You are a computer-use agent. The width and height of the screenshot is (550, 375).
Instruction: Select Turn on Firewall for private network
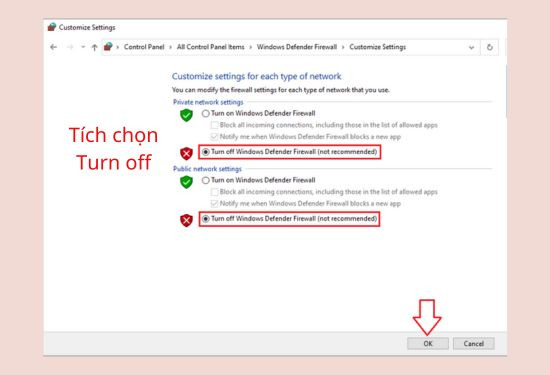point(206,113)
